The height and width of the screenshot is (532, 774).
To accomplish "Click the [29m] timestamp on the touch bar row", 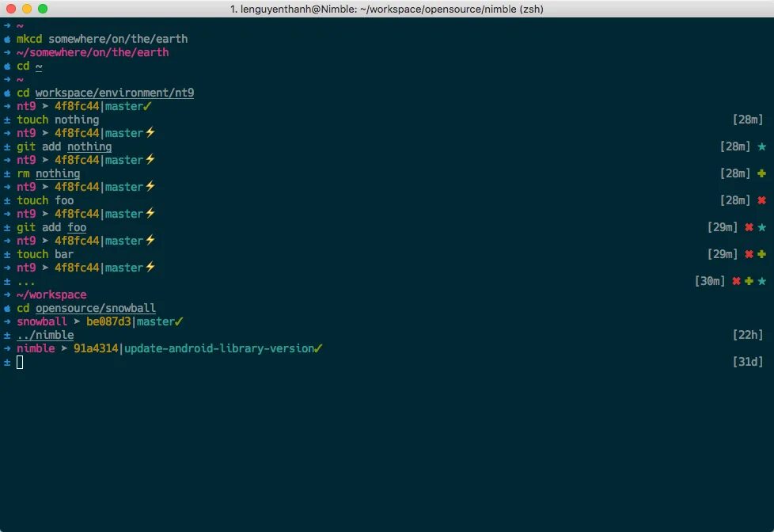I will coord(723,254).
